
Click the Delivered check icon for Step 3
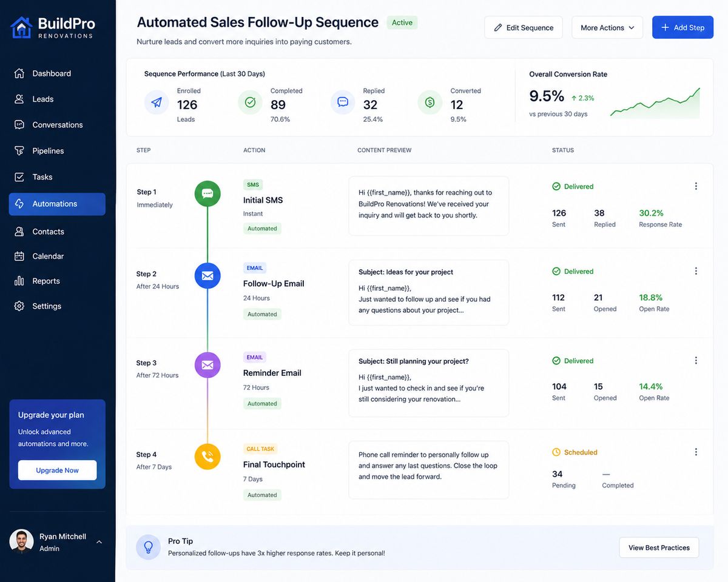coord(556,361)
